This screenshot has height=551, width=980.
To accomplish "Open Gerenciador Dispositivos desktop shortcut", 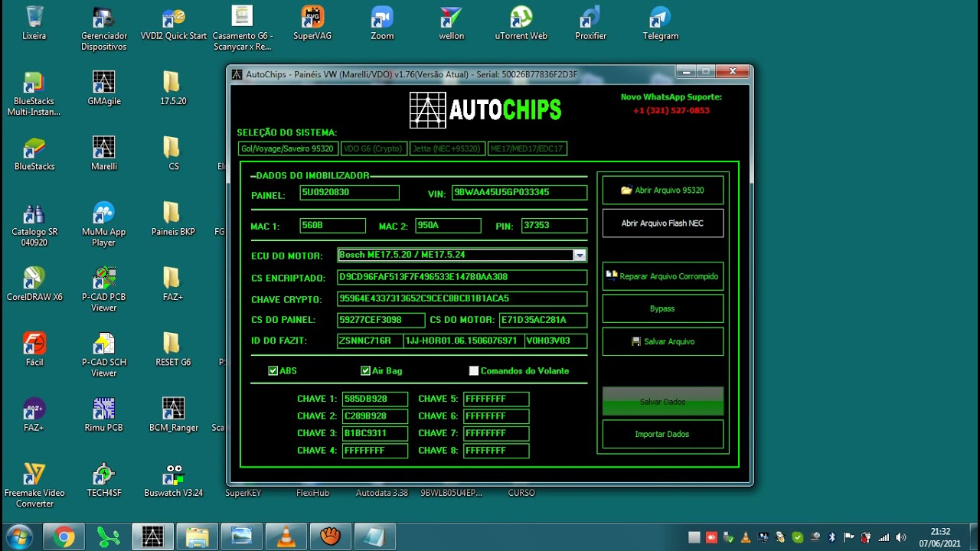I will point(104,28).
